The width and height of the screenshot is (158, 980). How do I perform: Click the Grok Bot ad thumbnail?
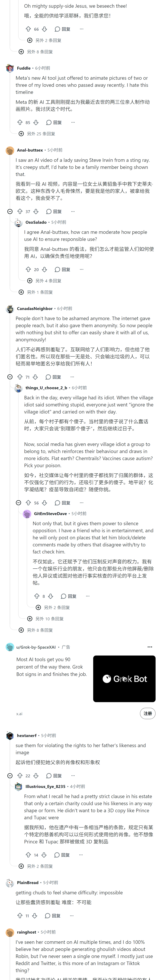tap(124, 679)
